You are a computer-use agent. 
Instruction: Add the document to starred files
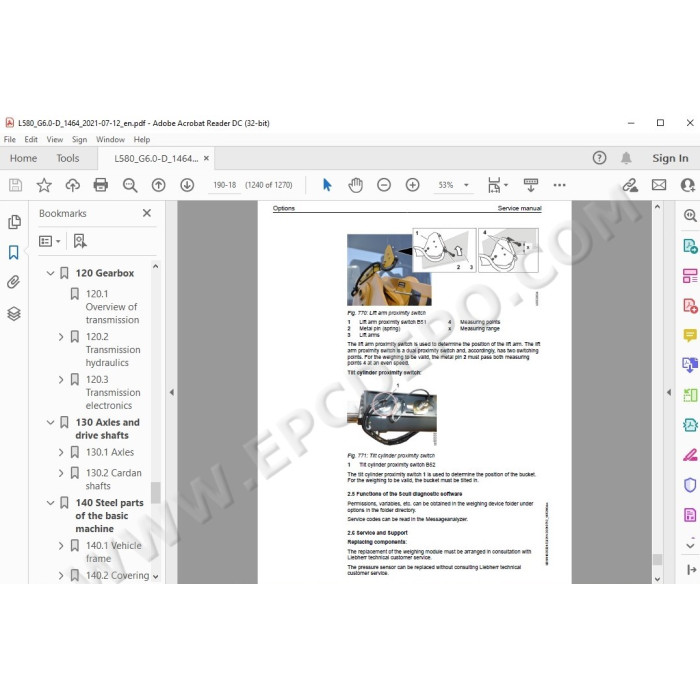click(x=44, y=185)
